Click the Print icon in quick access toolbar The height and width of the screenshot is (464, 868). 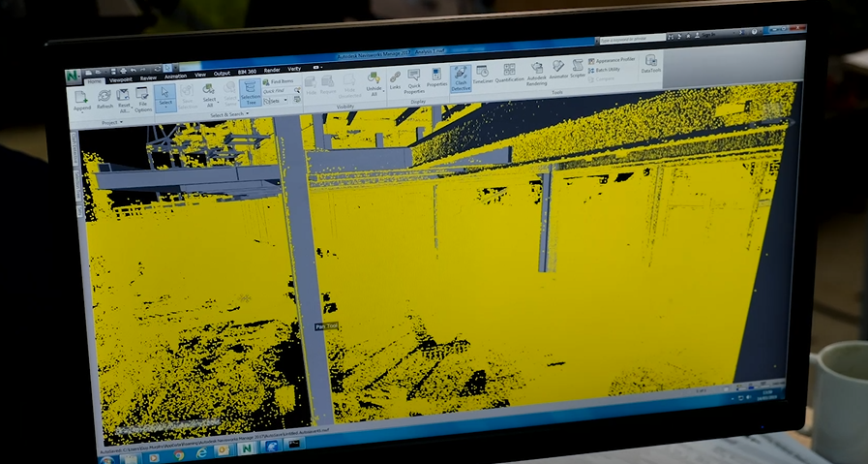pos(122,71)
